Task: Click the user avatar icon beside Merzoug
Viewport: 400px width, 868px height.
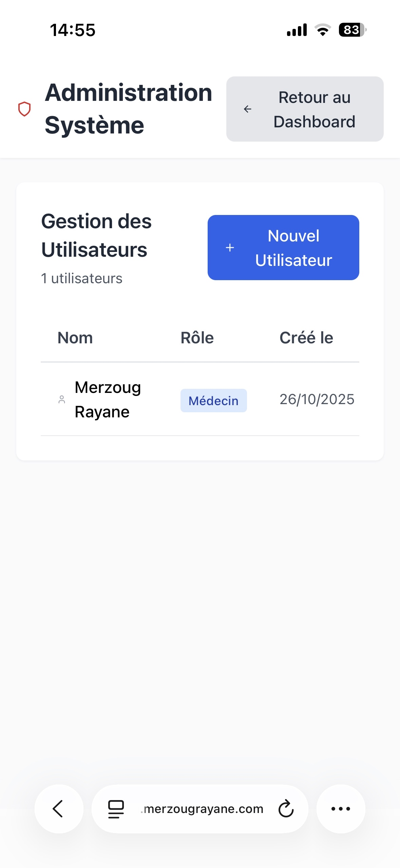Action: [x=62, y=400]
